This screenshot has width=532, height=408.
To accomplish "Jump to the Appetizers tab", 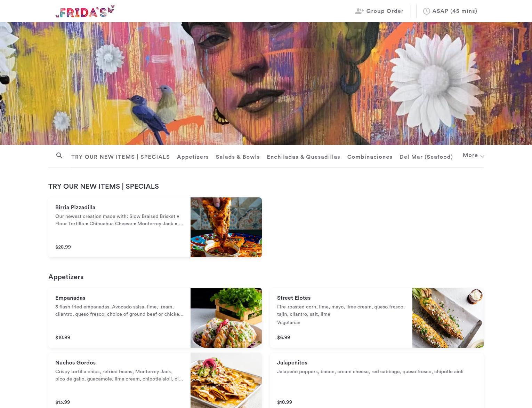I will tap(193, 157).
